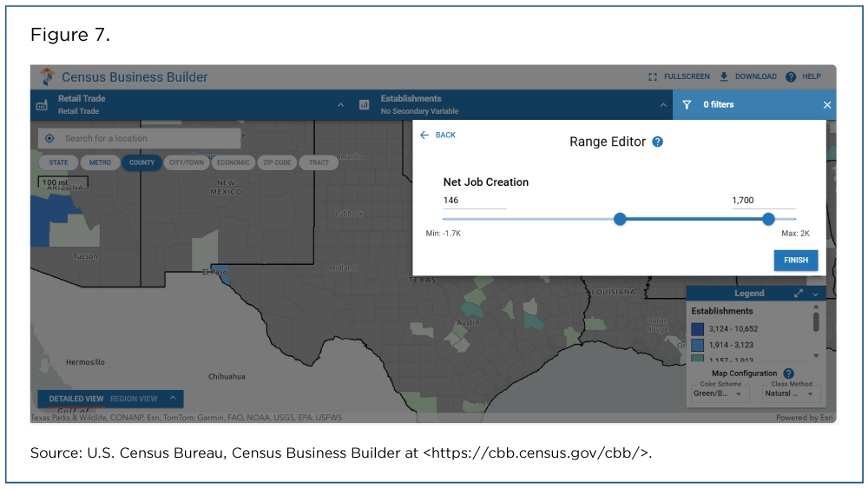Go back using the BACK link
This screenshot has width=868, height=489.
click(438, 135)
